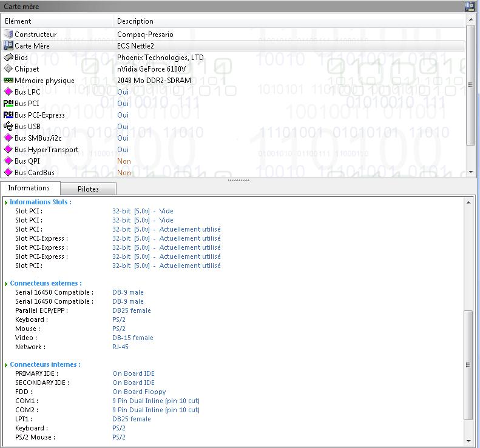Select the Constructeur row label
Image resolution: width=480 pixels, height=448 pixels.
pyautogui.click(x=36, y=34)
